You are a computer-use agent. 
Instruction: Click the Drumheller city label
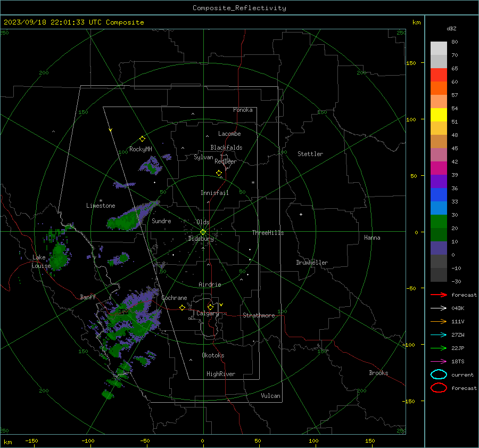pyautogui.click(x=312, y=263)
